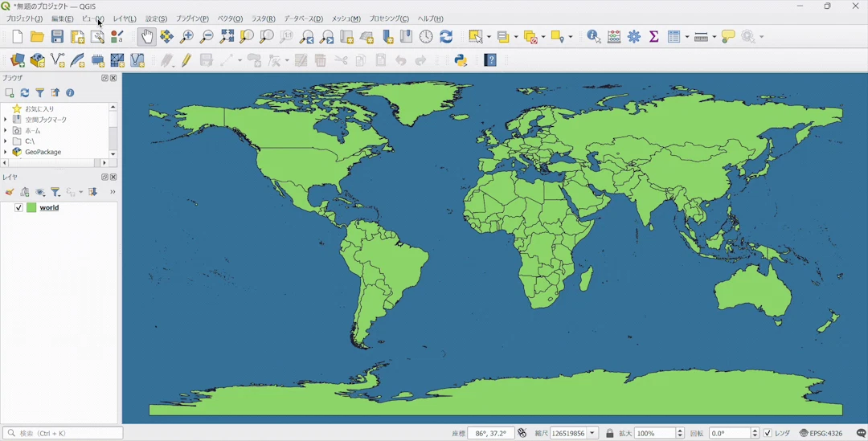Viewport: 868px width, 441px height.
Task: Click the coordinate input field
Action: click(x=490, y=433)
